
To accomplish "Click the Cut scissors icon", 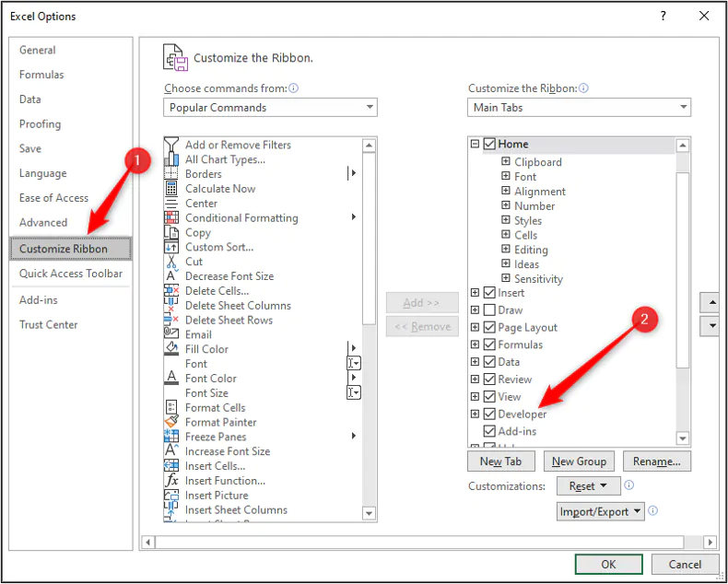I will click(x=171, y=262).
